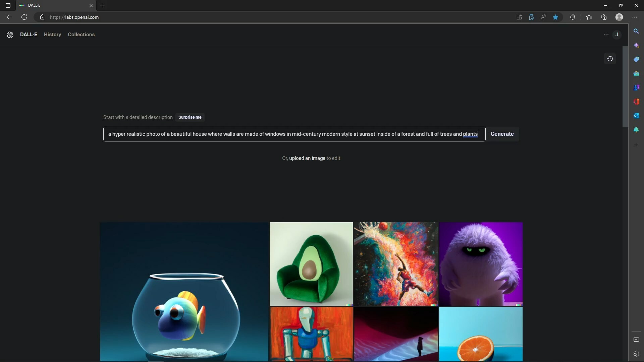Image resolution: width=644 pixels, height=362 pixels.
Task: Open the orange slice image
Action: pos(481,334)
